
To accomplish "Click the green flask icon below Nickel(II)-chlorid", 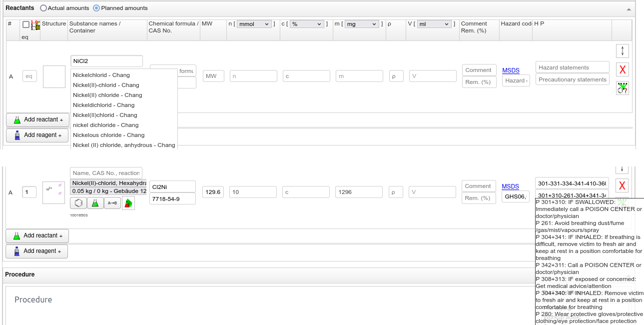I will coord(95,203).
